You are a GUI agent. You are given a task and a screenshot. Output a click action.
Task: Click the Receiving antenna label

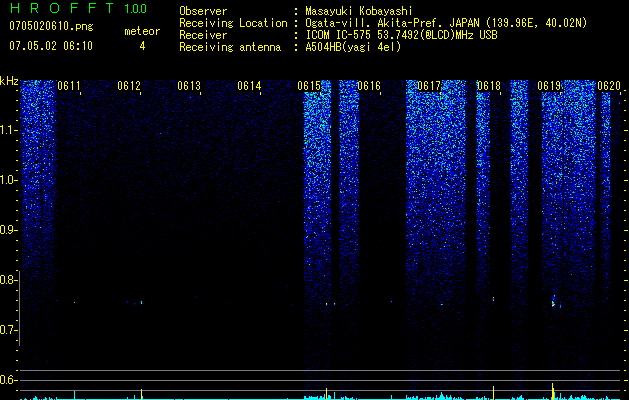(x=230, y=47)
